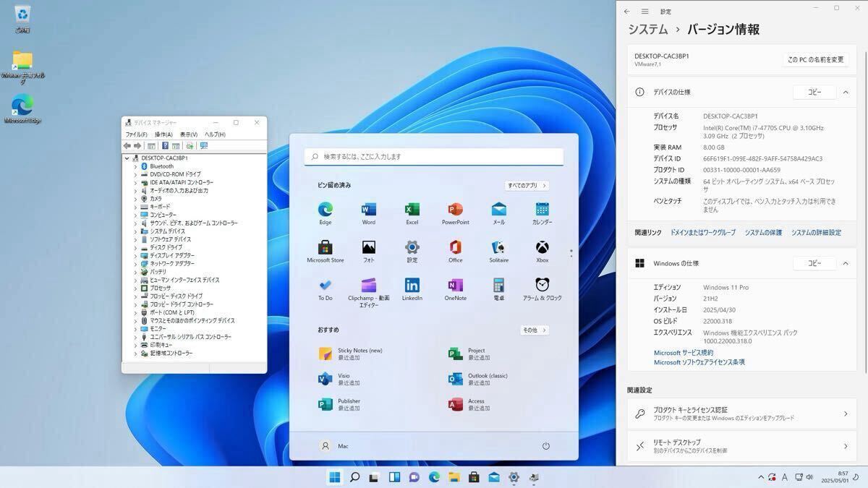Launch Microsoft Store from the pinned apps
The height and width of the screenshot is (488, 868).
(325, 252)
